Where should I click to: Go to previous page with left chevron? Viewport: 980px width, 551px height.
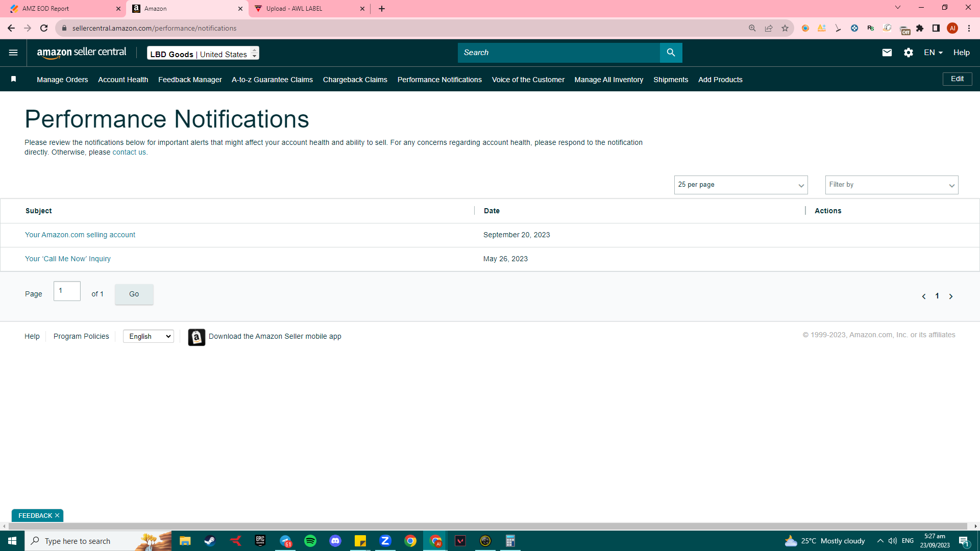(924, 296)
